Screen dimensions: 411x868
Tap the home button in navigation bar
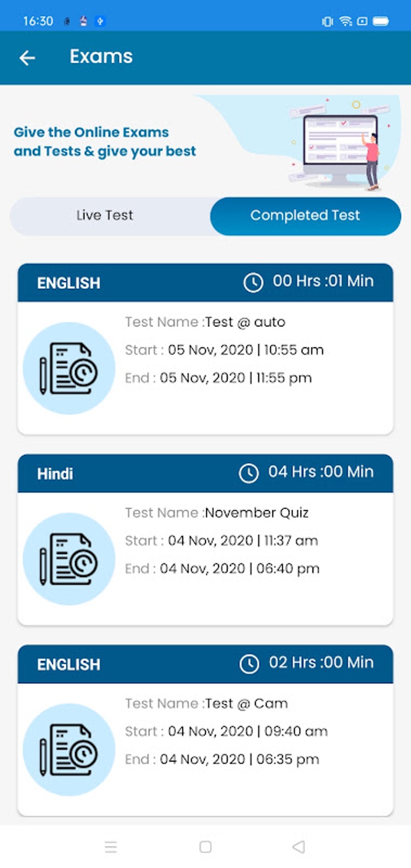click(205, 845)
